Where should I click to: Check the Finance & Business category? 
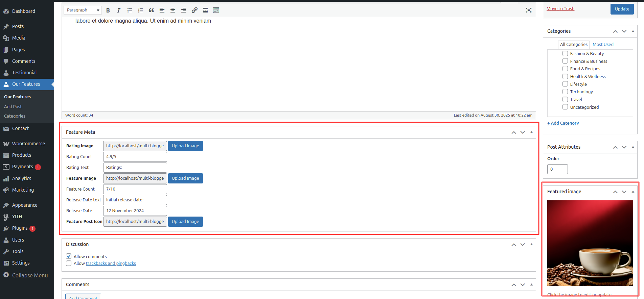point(565,61)
